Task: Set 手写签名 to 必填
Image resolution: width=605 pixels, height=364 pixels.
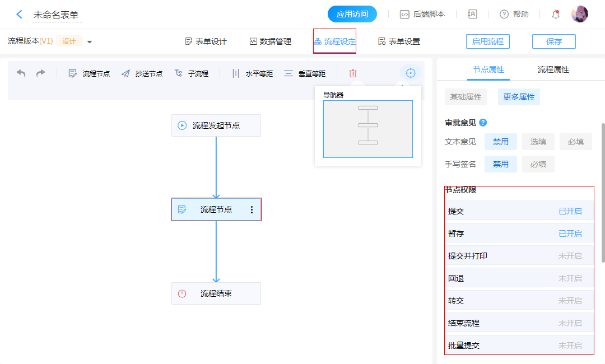Action: pyautogui.click(x=538, y=164)
